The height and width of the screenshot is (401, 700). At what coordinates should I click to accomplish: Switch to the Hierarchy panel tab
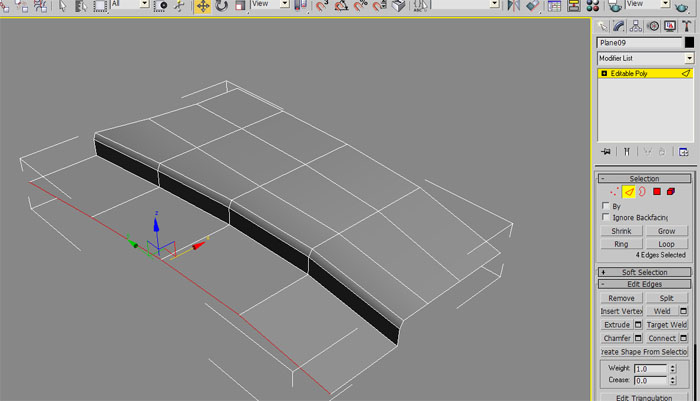636,26
